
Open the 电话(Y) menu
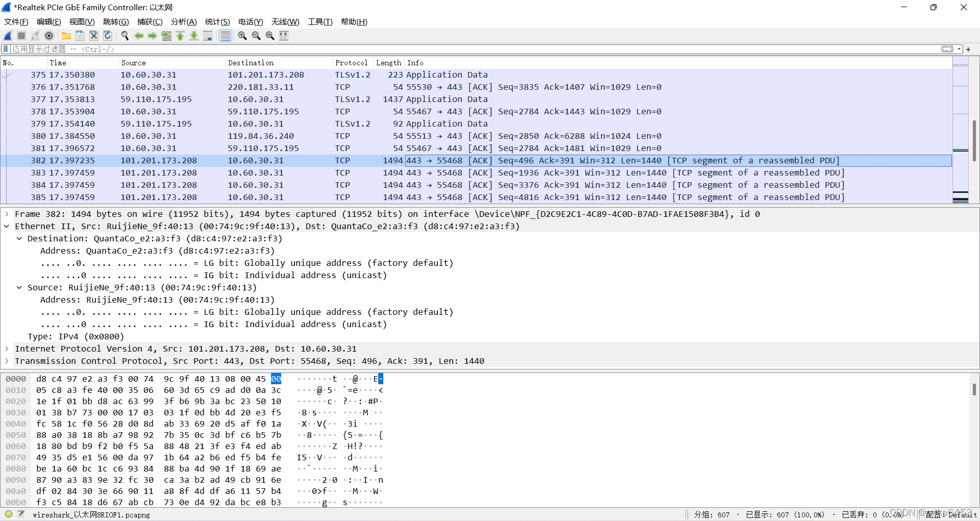tap(251, 22)
